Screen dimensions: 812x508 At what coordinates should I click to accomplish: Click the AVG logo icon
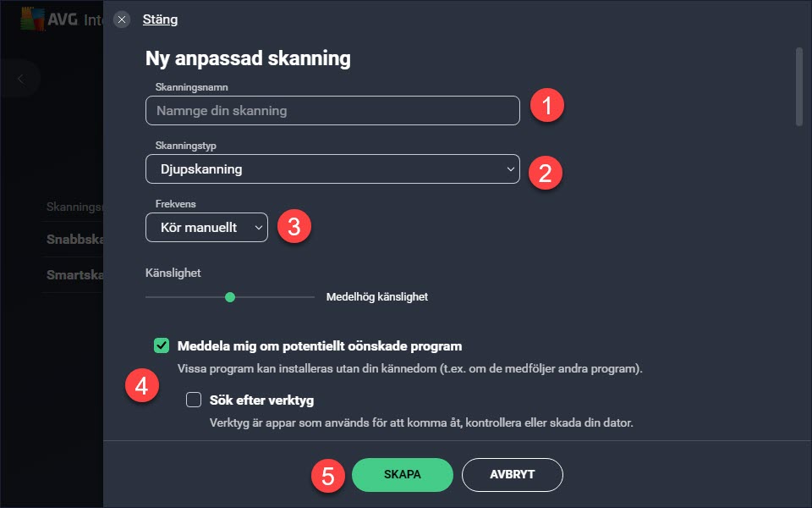(x=32, y=19)
